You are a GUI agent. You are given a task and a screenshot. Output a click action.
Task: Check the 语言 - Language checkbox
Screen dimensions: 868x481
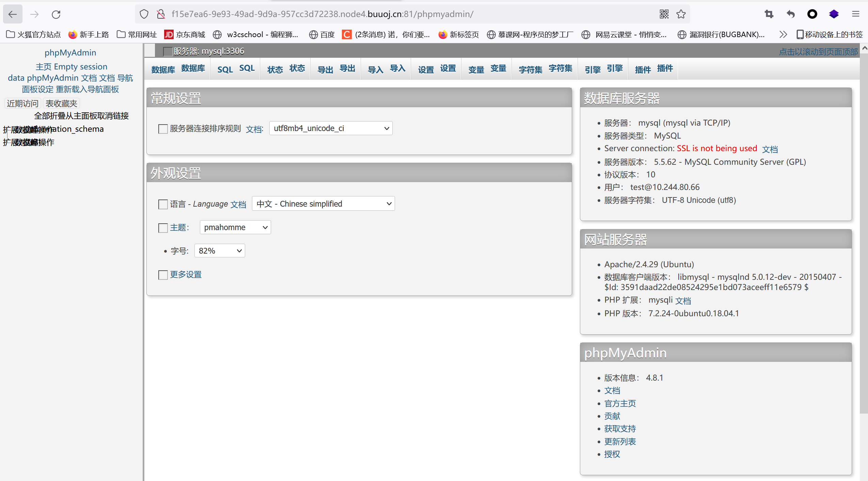pyautogui.click(x=163, y=204)
